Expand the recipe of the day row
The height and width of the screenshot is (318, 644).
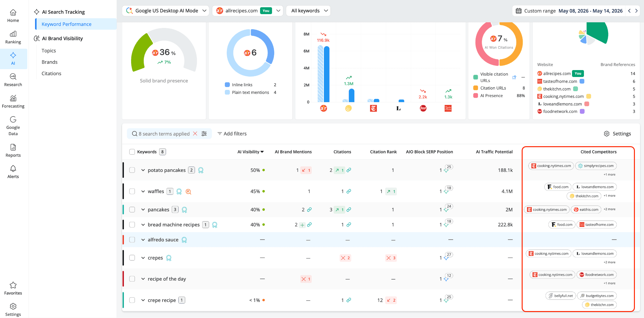click(x=143, y=279)
